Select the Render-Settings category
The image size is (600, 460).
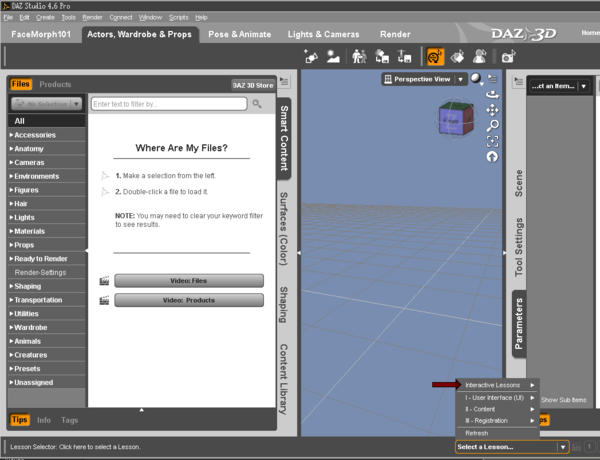click(46, 272)
